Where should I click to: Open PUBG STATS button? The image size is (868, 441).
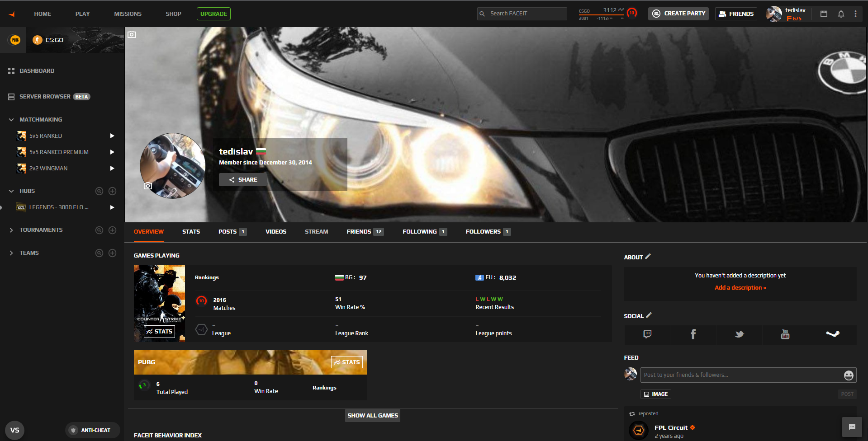(x=347, y=362)
